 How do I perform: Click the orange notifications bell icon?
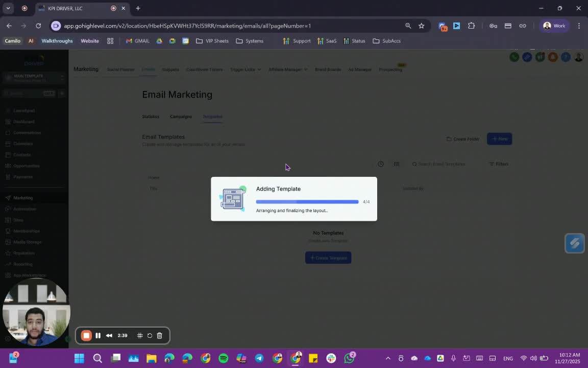[x=553, y=57]
